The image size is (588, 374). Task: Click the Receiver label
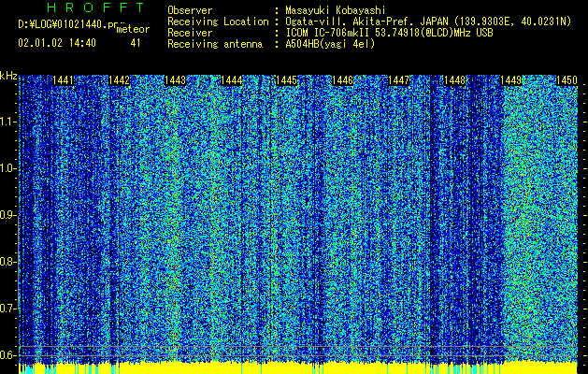[190, 33]
